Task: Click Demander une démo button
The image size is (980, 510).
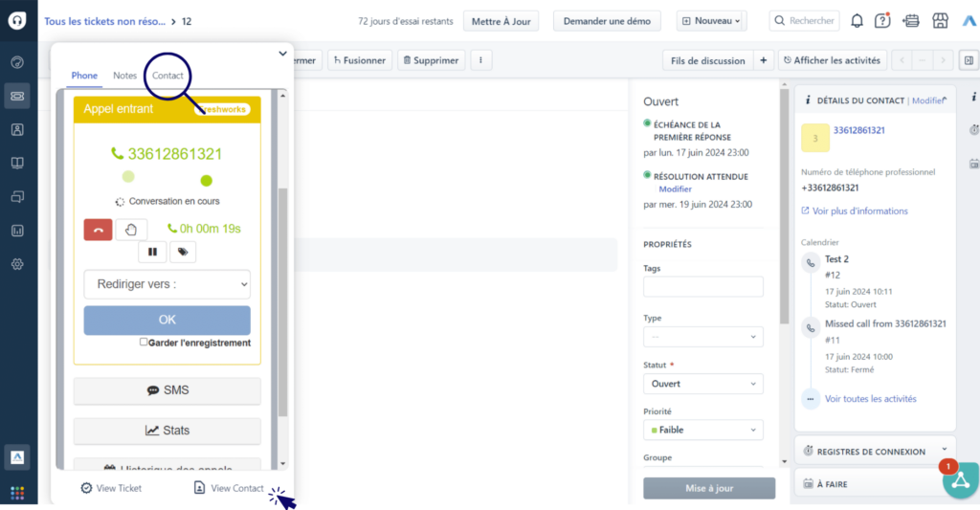Action: [x=607, y=21]
